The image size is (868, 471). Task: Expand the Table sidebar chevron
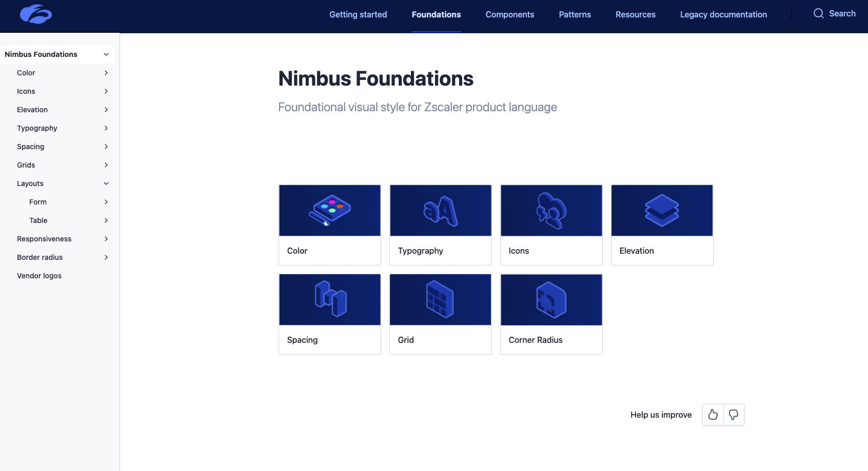[x=106, y=220]
